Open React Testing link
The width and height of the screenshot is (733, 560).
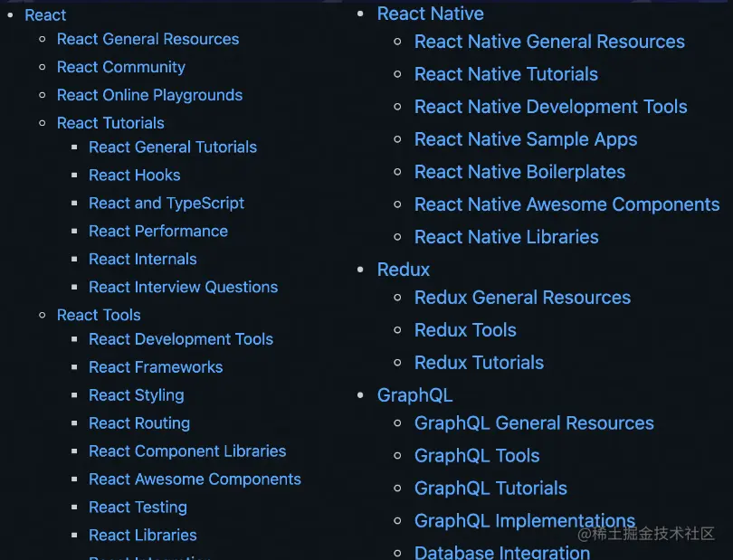(138, 507)
